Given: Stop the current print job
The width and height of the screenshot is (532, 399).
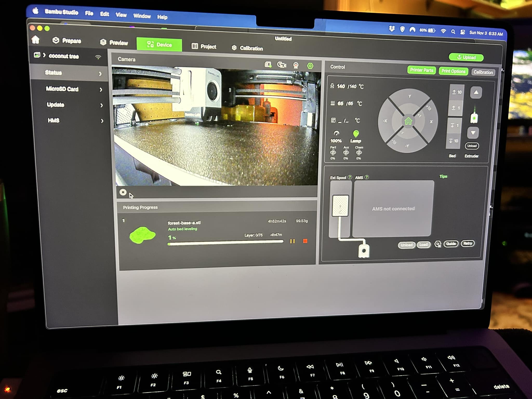Looking at the screenshot, I should 305,241.
